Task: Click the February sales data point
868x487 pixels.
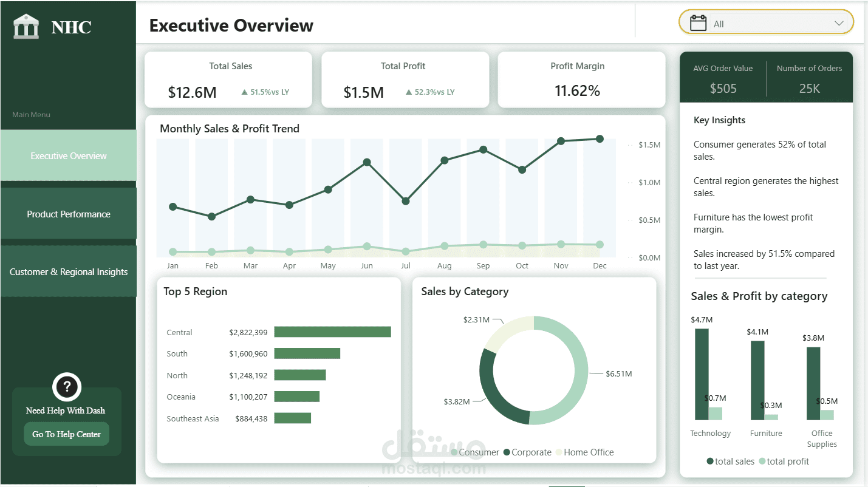Action: [211, 216]
